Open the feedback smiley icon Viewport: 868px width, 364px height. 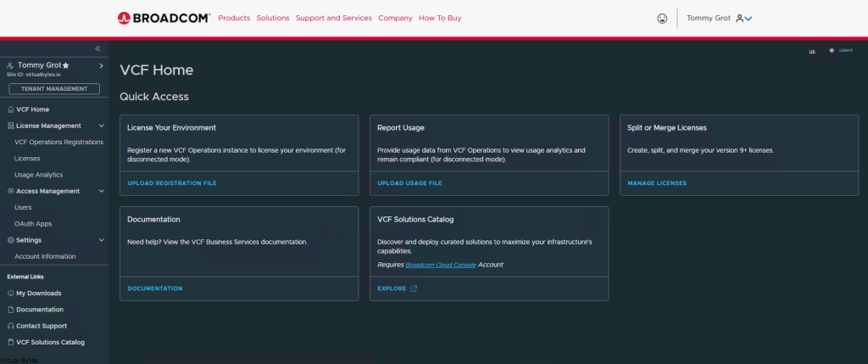click(662, 19)
